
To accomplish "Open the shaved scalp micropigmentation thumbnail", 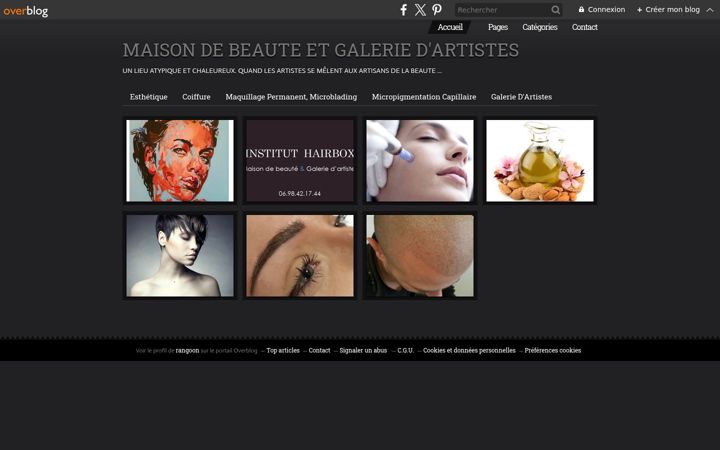I will point(420,256).
